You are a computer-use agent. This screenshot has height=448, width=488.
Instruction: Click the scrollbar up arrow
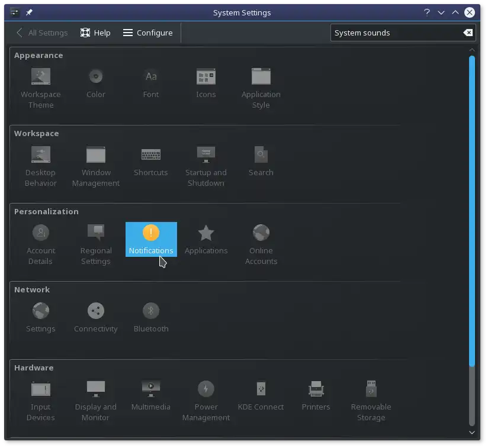tap(472, 50)
